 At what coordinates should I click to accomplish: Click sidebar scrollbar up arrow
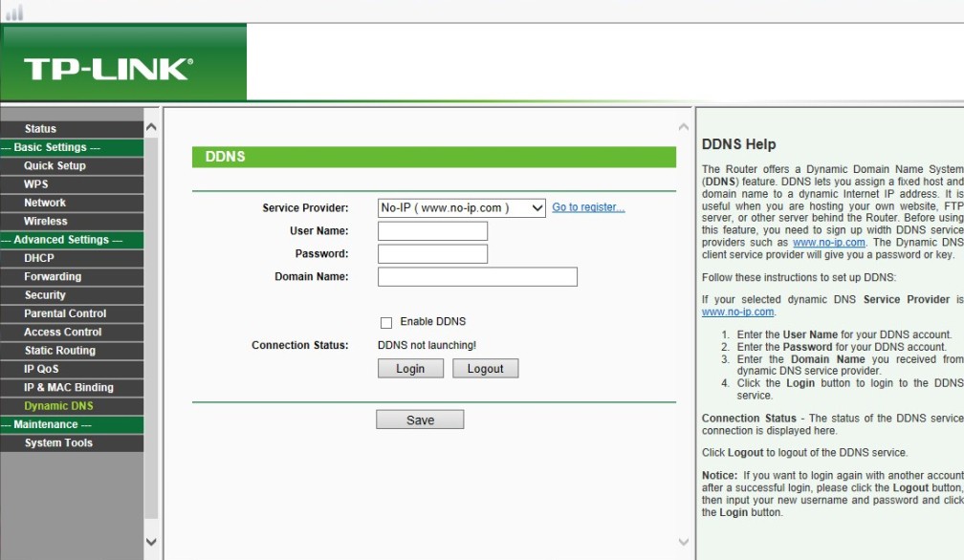point(151,128)
